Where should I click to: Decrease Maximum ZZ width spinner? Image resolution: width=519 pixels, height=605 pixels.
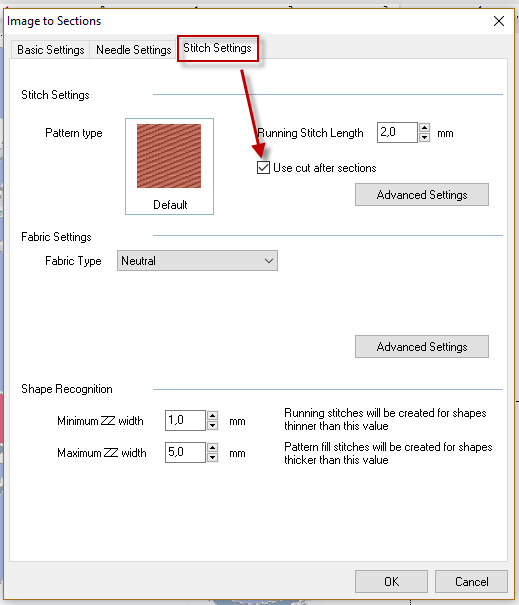[213, 457]
